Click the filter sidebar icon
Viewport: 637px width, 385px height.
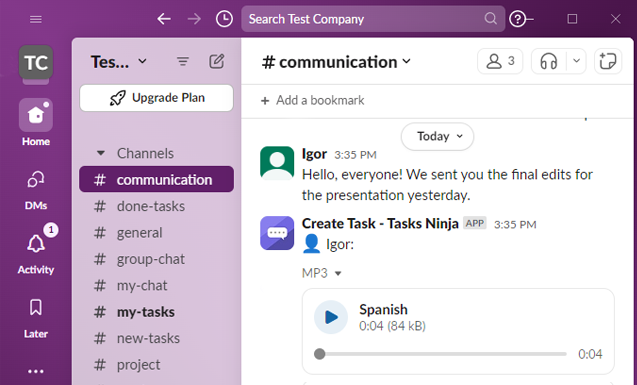(183, 61)
